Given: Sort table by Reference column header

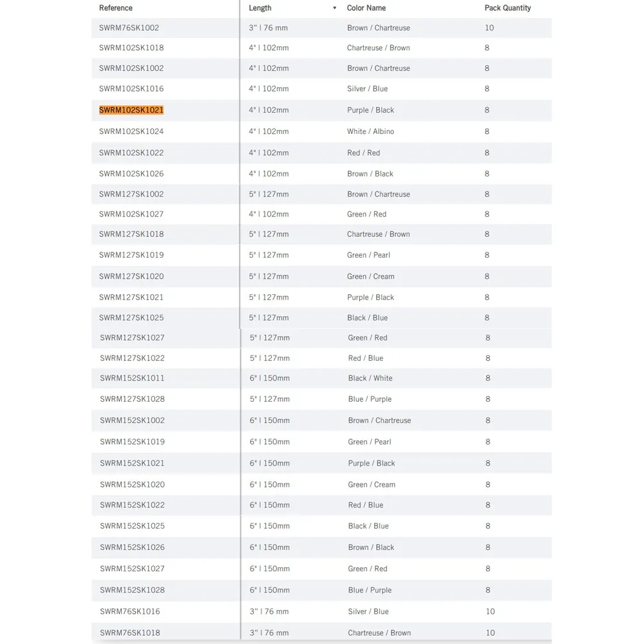Looking at the screenshot, I should pos(116,8).
